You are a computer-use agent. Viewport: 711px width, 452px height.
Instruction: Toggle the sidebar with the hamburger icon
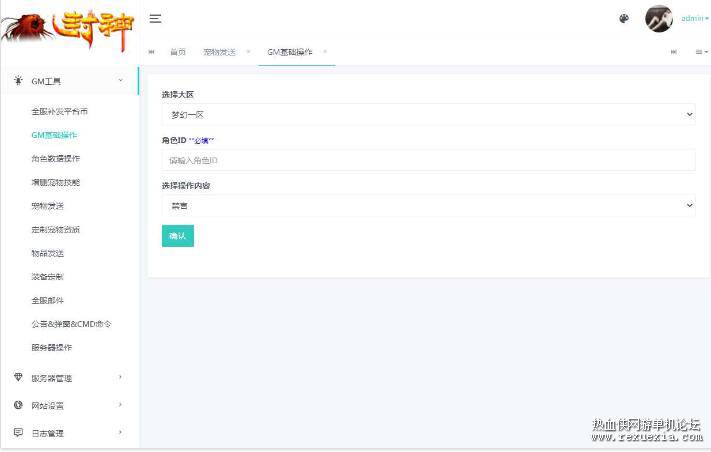[x=156, y=19]
